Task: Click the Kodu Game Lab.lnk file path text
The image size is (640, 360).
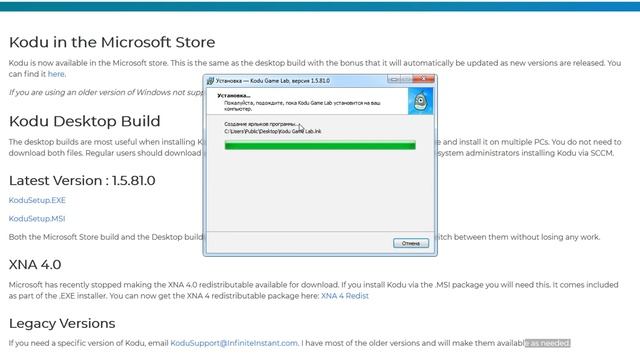Action: coord(273,131)
